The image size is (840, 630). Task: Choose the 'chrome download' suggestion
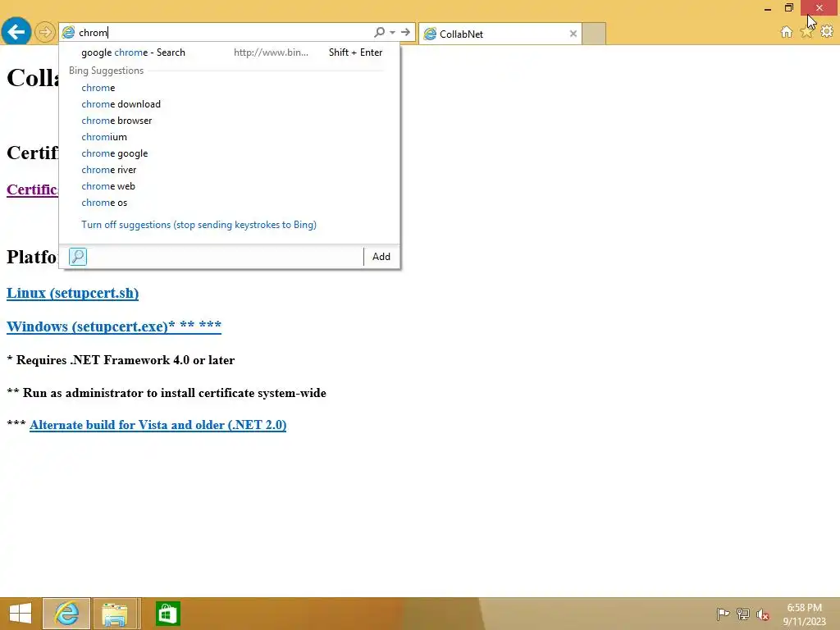tap(230, 104)
